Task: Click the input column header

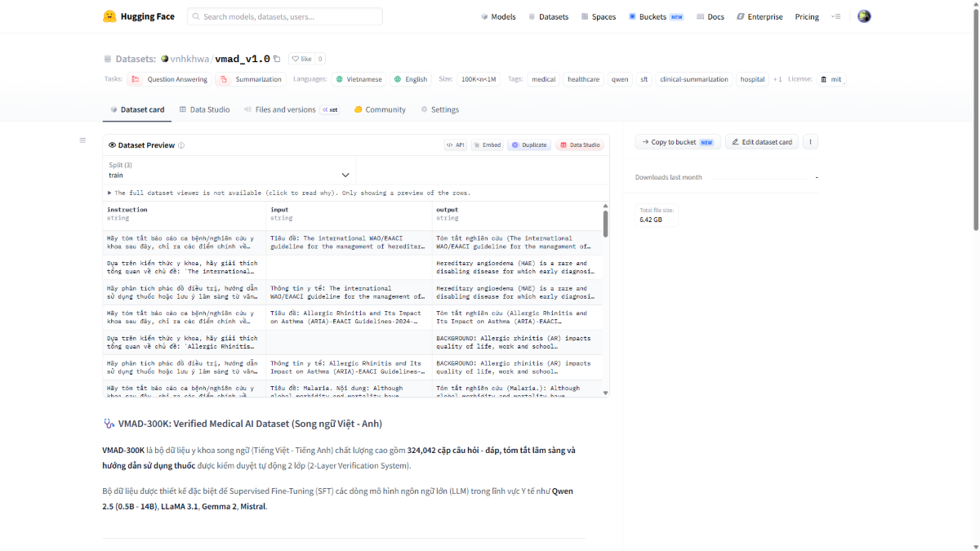Action: coord(350,214)
